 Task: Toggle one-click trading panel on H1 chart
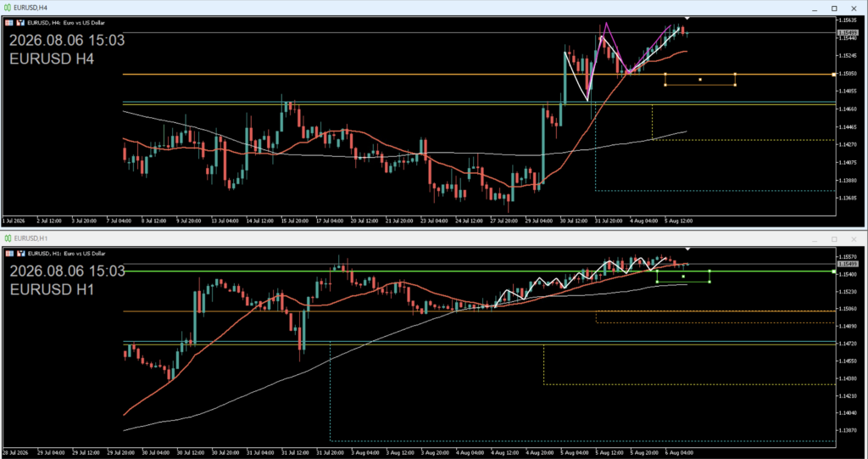8,254
